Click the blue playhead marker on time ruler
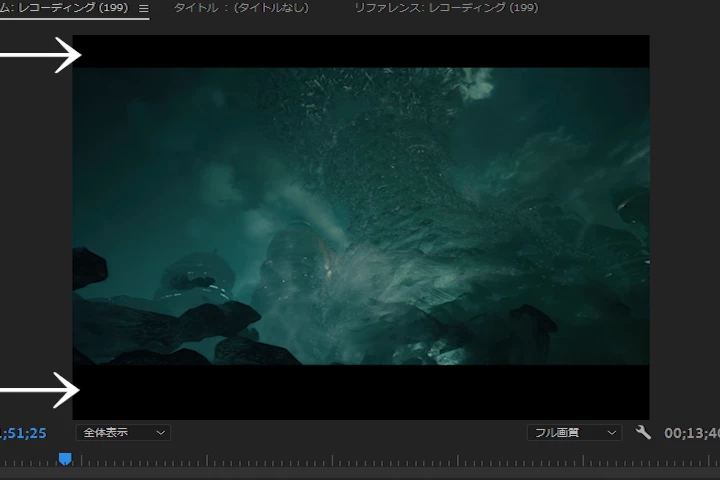Image resolution: width=720 pixels, height=480 pixels. [x=65, y=459]
